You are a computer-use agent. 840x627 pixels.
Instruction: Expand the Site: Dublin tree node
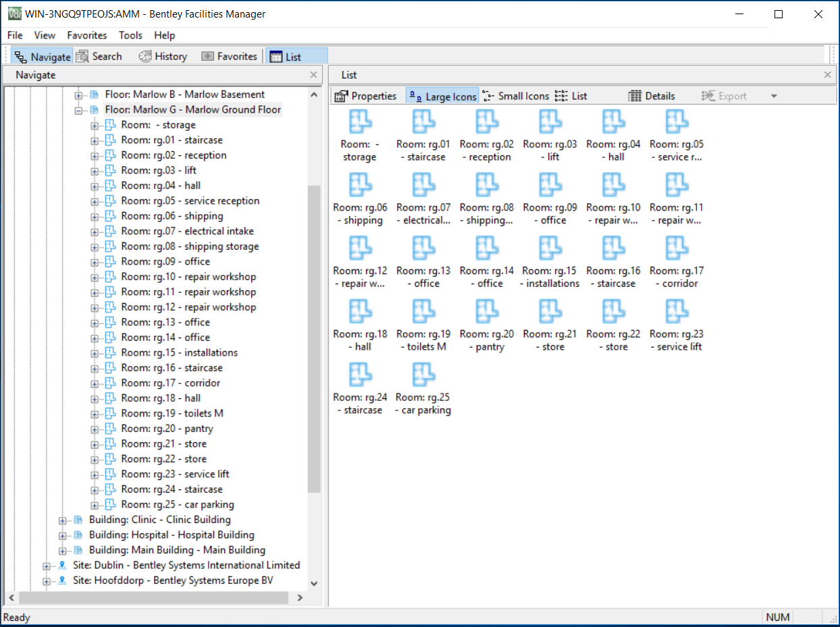(47, 566)
